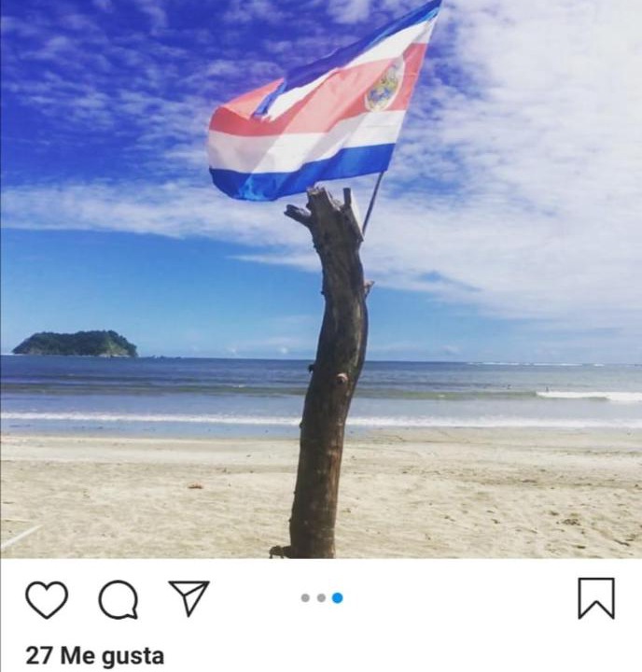Click the coat of arms on the flag
Viewport: 642px width, 672px height.
pos(384,86)
